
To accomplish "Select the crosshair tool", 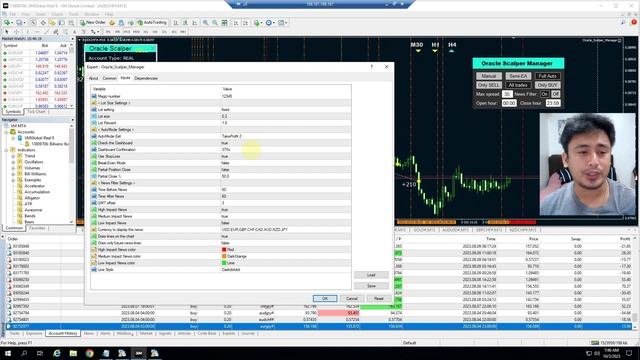I will (16, 31).
